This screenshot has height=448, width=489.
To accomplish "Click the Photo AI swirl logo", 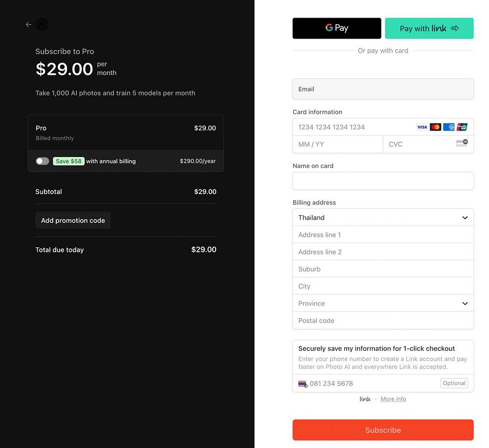I will coord(42,24).
